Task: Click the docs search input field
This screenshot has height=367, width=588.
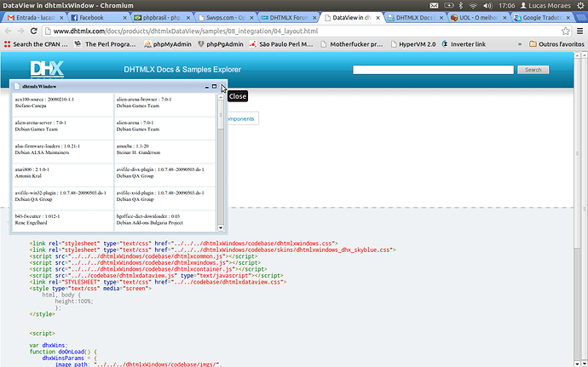Action: pyautogui.click(x=433, y=70)
